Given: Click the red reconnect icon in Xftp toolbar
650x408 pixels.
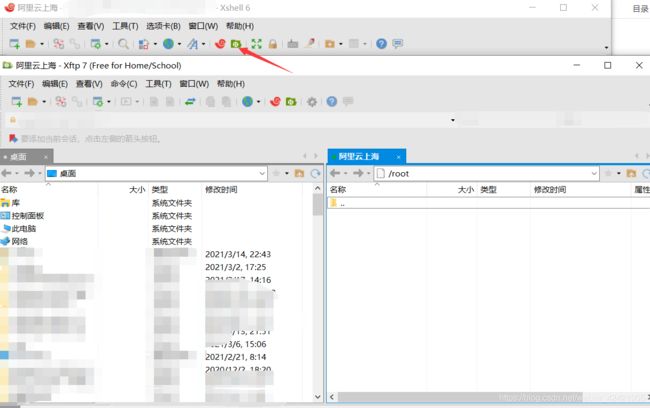Looking at the screenshot, I should coord(61,101).
